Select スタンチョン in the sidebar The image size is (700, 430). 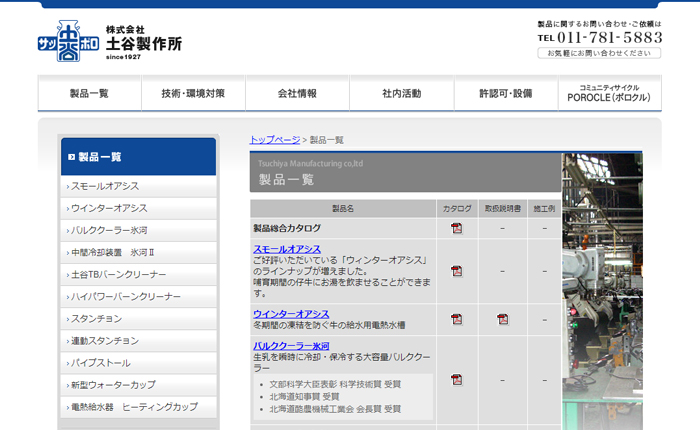[138, 319]
